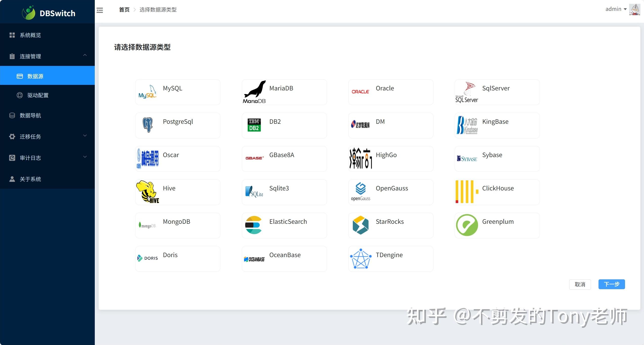Select the ClickHouse database type

pos(497,192)
